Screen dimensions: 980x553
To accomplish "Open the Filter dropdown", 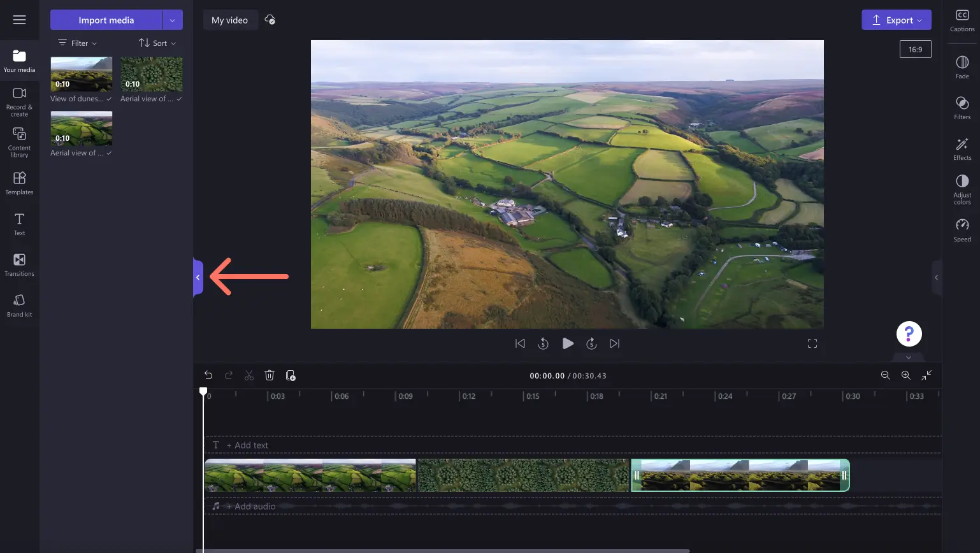I will pos(78,43).
